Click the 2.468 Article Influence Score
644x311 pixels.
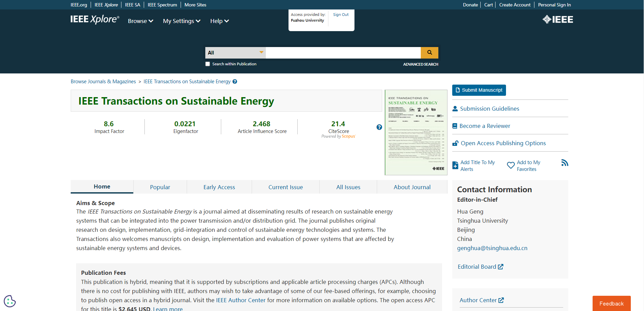[x=261, y=124]
